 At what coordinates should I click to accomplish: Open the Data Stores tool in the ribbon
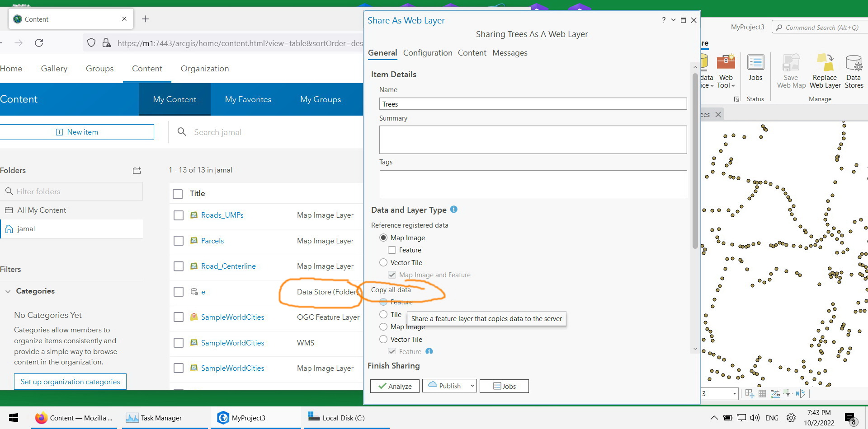click(x=853, y=70)
